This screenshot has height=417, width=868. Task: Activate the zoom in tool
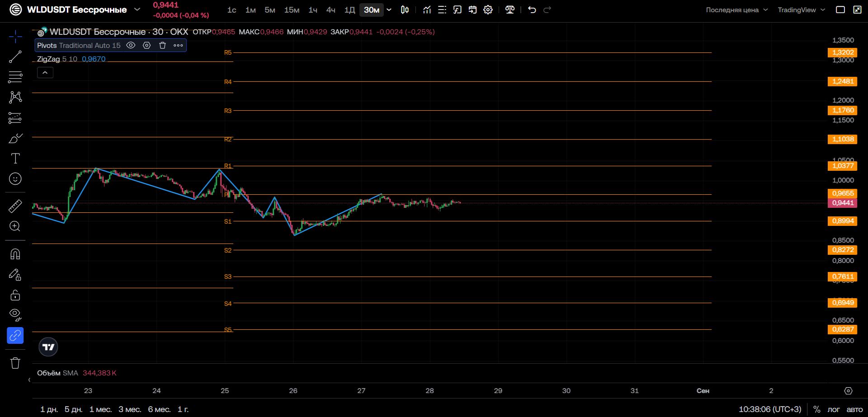click(15, 226)
